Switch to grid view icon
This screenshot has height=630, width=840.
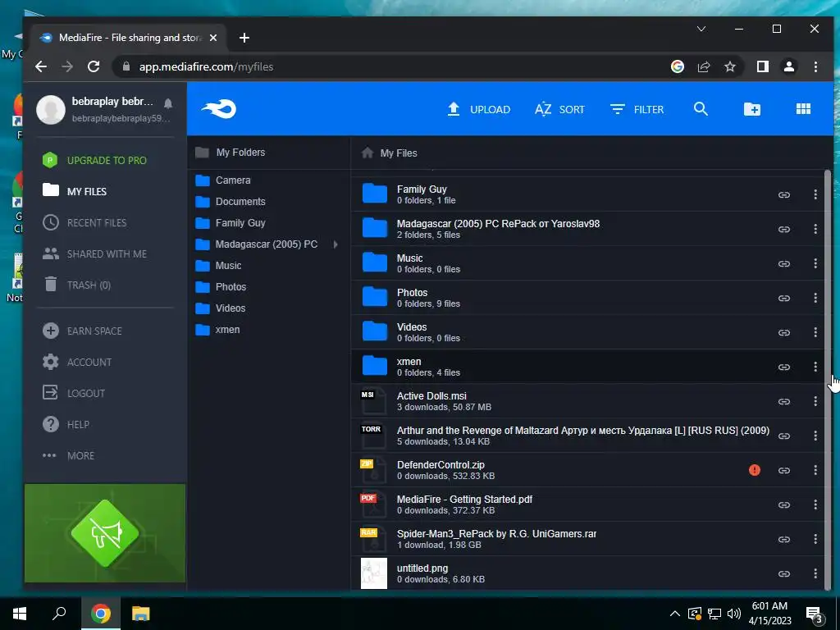coord(803,109)
